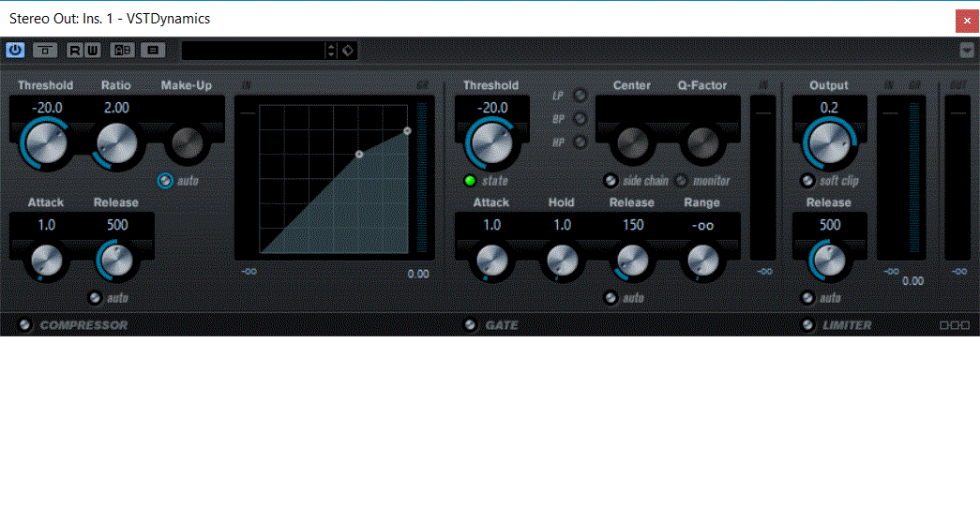
Task: Click the COMPRESSOR section label
Action: coord(83,325)
